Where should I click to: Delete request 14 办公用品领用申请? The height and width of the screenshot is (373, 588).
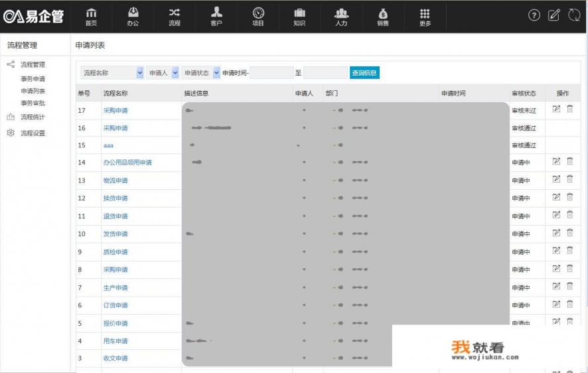click(x=569, y=161)
